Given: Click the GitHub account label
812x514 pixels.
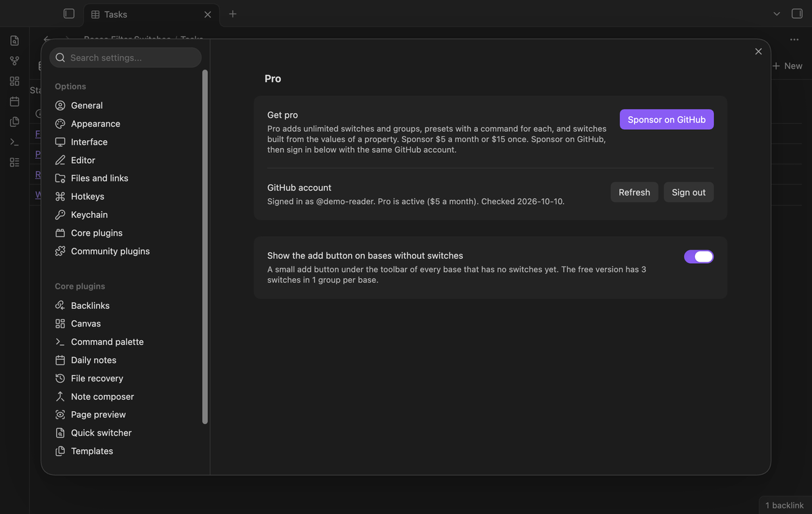Looking at the screenshot, I should pyautogui.click(x=299, y=187).
